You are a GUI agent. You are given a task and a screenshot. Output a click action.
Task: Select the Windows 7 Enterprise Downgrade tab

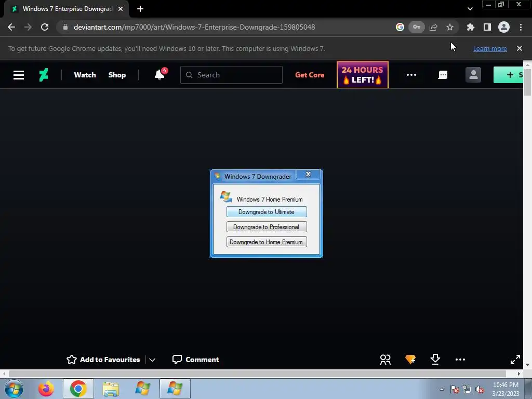coord(66,9)
